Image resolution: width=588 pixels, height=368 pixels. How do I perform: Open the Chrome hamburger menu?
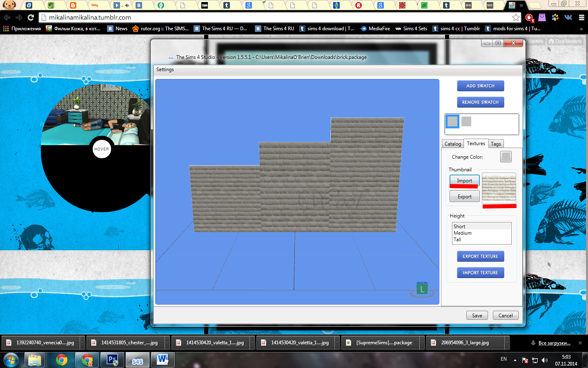pyautogui.click(x=581, y=18)
